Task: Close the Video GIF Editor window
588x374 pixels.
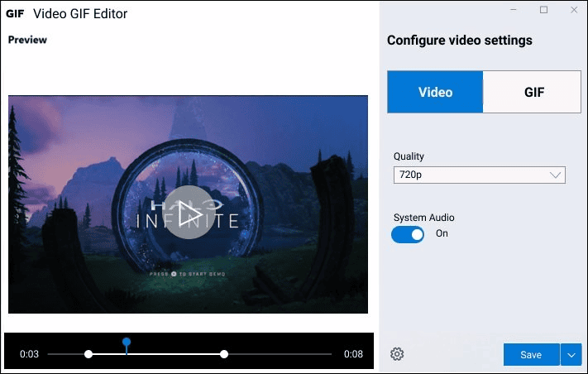Action: [x=571, y=10]
